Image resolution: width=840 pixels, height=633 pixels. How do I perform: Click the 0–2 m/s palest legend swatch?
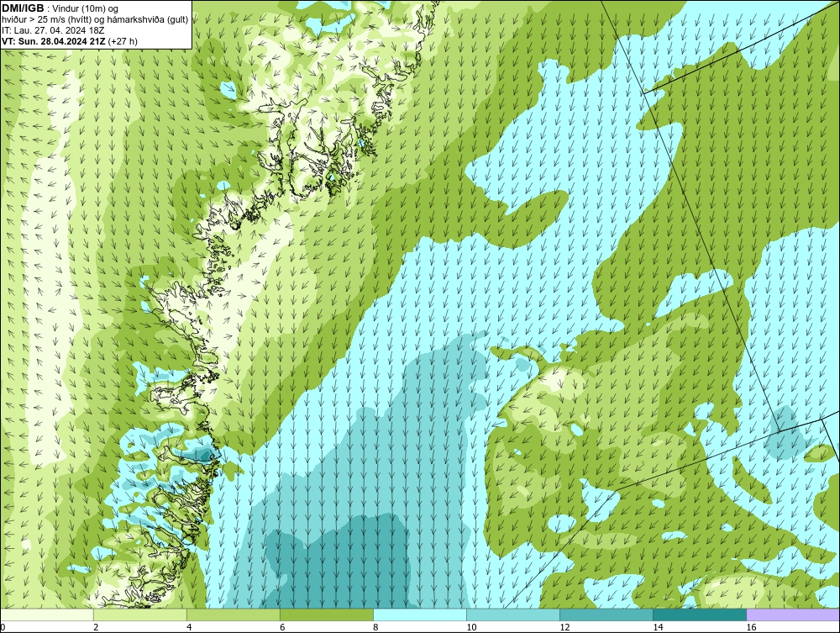point(47,615)
